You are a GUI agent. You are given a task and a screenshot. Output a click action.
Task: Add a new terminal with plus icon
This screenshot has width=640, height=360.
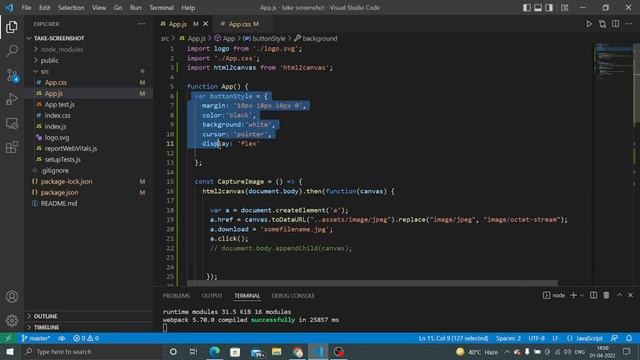pyautogui.click(x=573, y=295)
